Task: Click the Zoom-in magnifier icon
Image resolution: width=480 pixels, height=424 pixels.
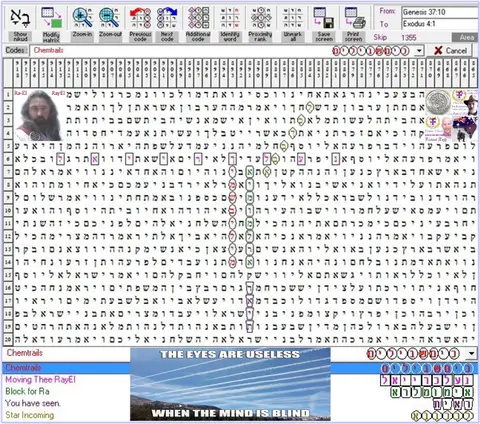Action: coord(82,18)
